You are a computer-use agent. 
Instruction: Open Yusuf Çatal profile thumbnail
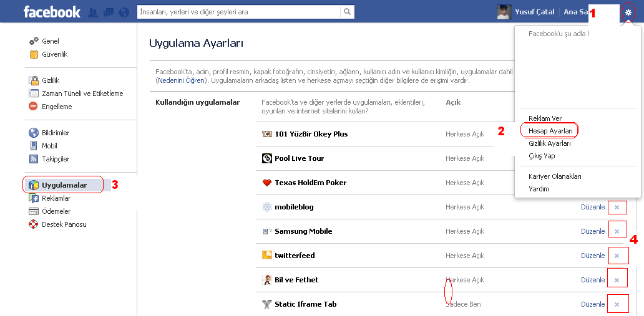pyautogui.click(x=504, y=12)
